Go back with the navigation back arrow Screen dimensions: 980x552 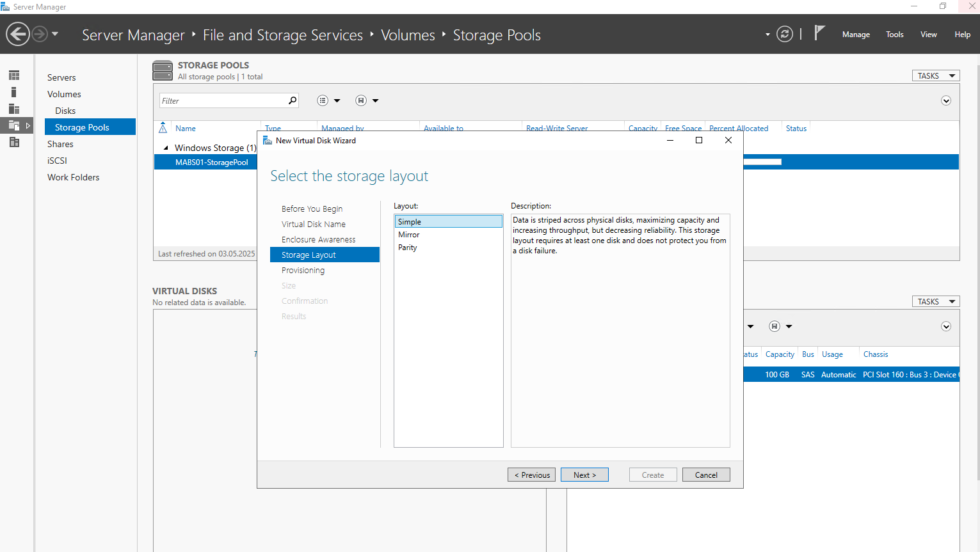click(x=18, y=34)
